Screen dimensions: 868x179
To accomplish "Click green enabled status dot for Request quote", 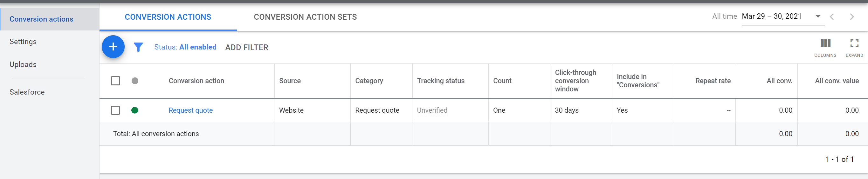I will 135,110.
